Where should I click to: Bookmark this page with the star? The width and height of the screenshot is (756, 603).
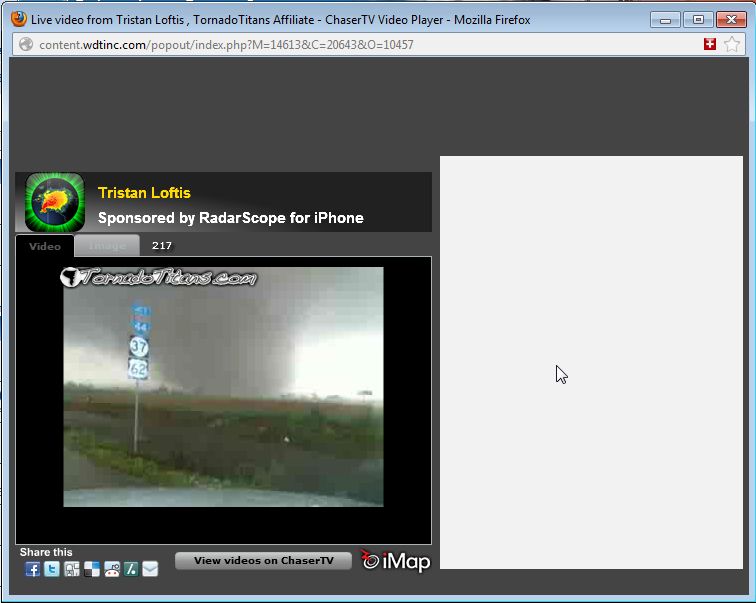pyautogui.click(x=732, y=44)
